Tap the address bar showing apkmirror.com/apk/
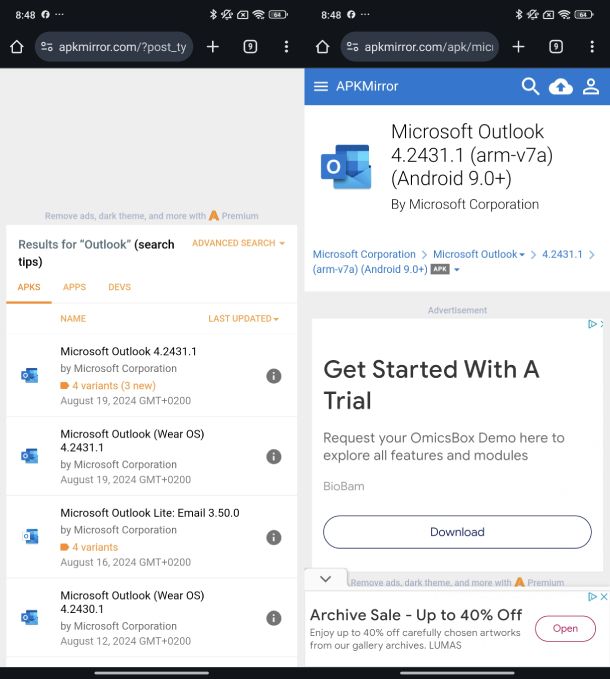Viewport: 610px width, 679px height. (418, 47)
